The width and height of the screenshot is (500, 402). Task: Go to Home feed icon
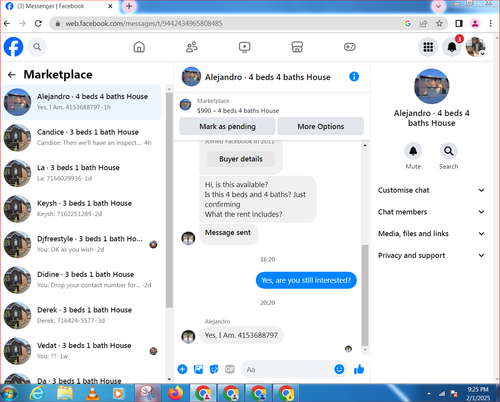pos(139,47)
